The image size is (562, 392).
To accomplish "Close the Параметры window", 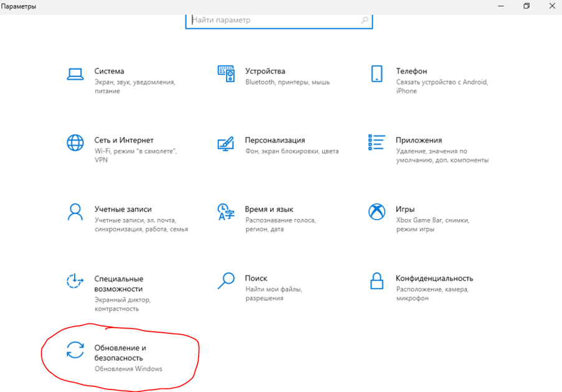I will coord(552,6).
